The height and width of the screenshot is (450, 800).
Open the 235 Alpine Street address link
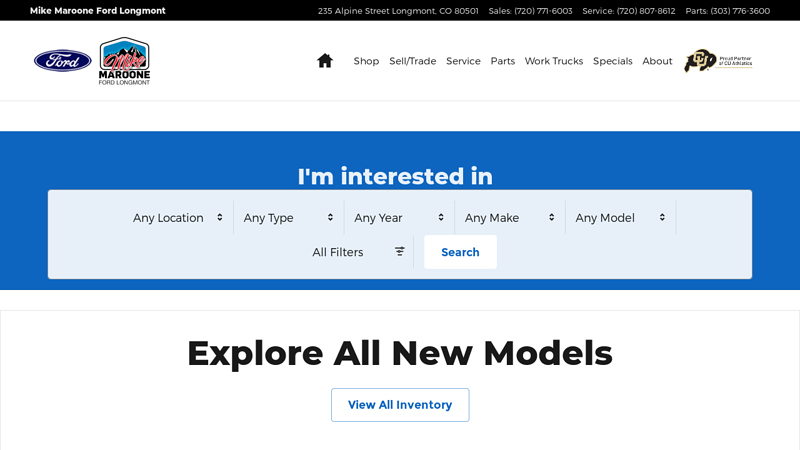(398, 11)
